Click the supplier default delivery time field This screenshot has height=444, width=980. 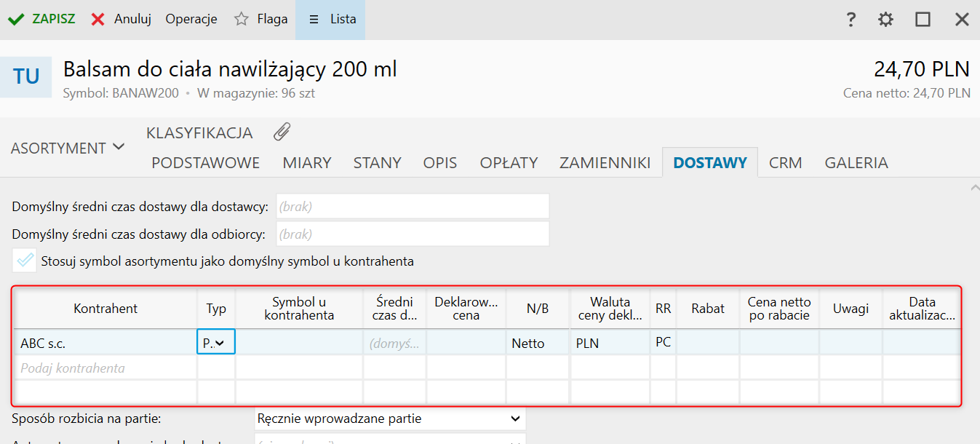(412, 207)
